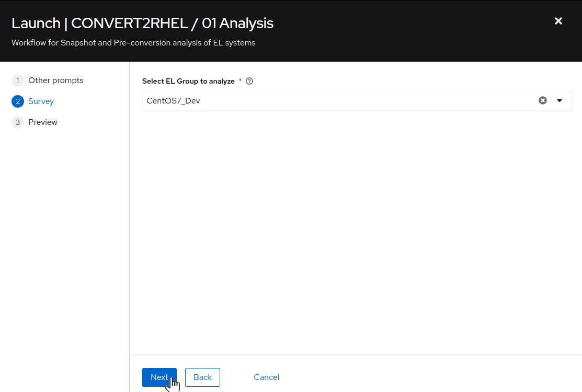The image size is (582, 392).
Task: Click step number 1 circle
Action: (x=18, y=80)
